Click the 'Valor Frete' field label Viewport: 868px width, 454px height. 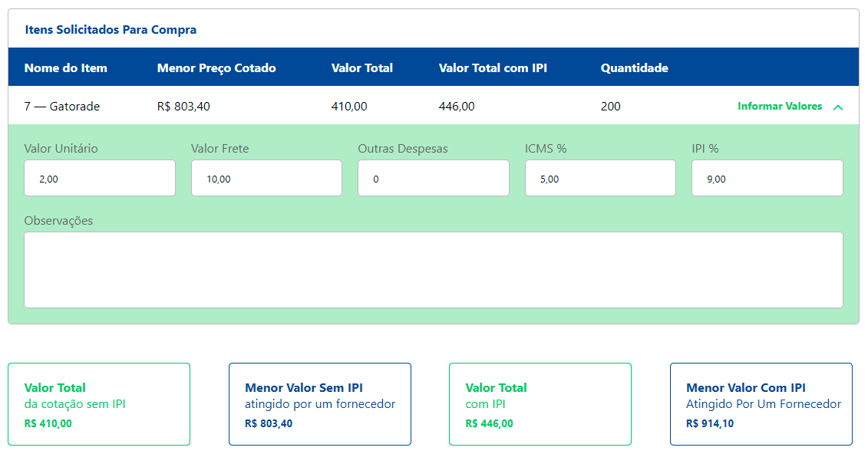pos(219,149)
